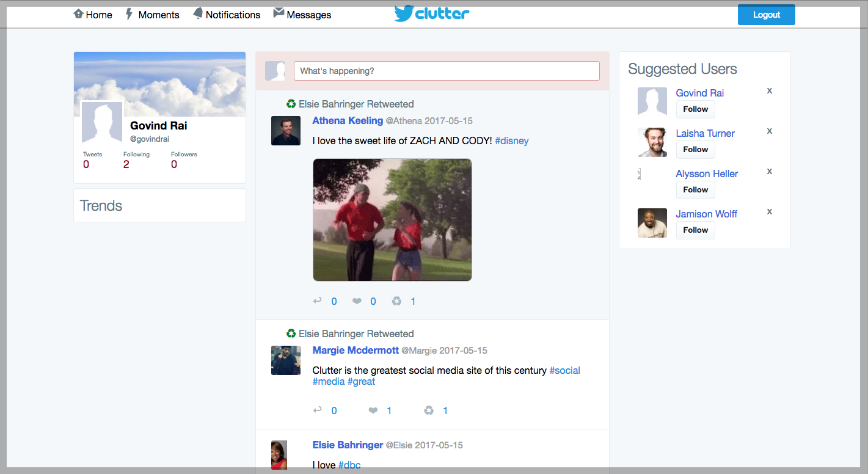
Task: Click the Home house icon
Action: point(78,13)
